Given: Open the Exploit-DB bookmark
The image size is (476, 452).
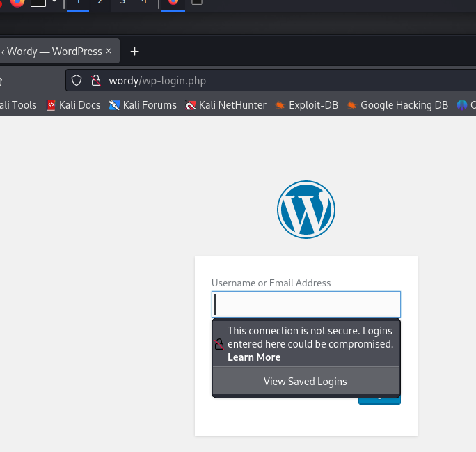Looking at the screenshot, I should [307, 105].
